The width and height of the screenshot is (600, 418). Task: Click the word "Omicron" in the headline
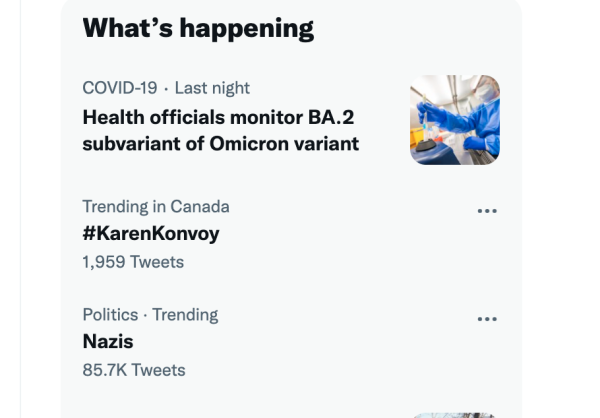tap(252, 143)
